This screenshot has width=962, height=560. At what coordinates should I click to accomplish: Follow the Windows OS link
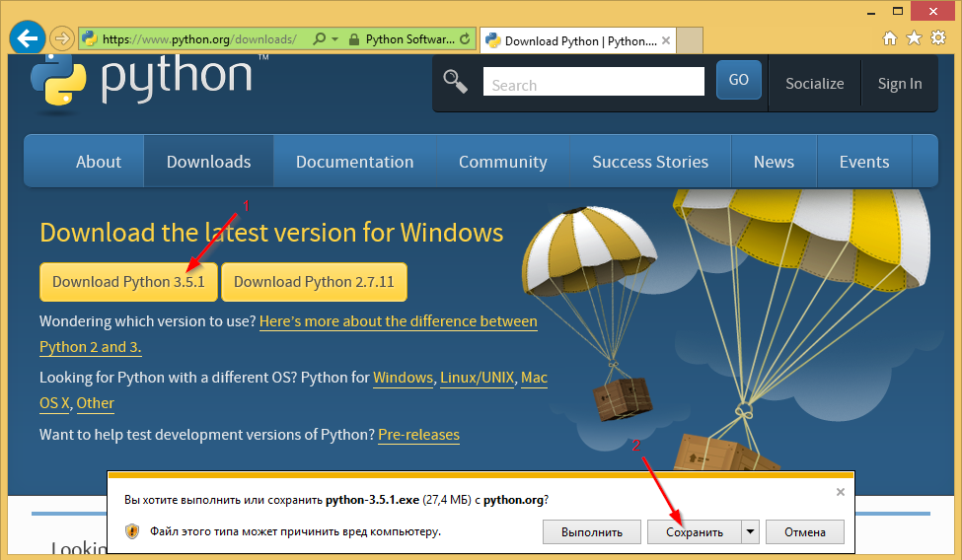click(404, 378)
